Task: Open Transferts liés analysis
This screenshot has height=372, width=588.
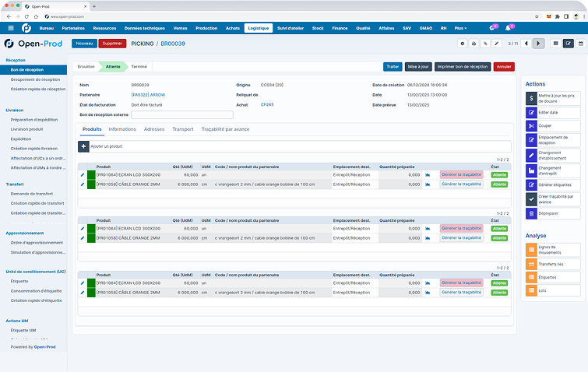Action: point(553,264)
